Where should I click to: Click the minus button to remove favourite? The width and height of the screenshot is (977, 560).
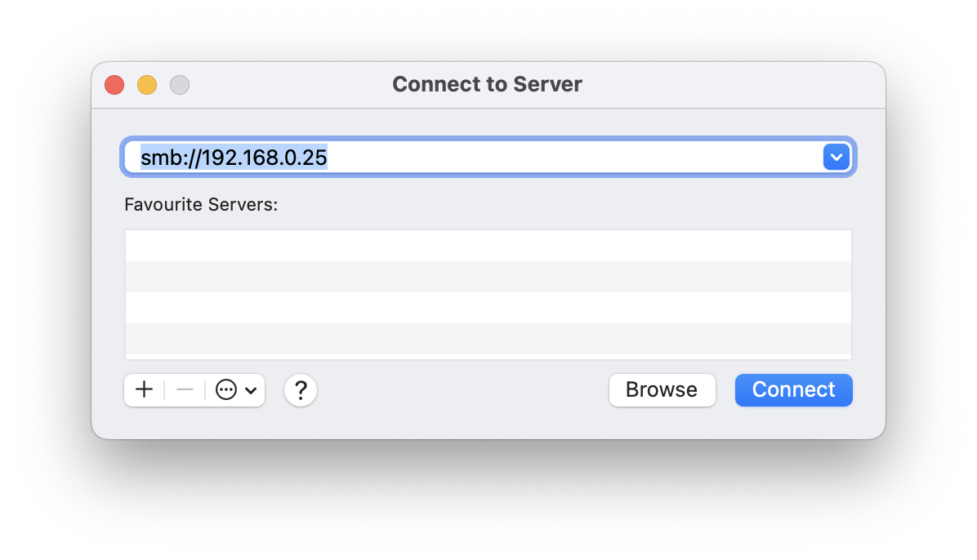(x=185, y=390)
